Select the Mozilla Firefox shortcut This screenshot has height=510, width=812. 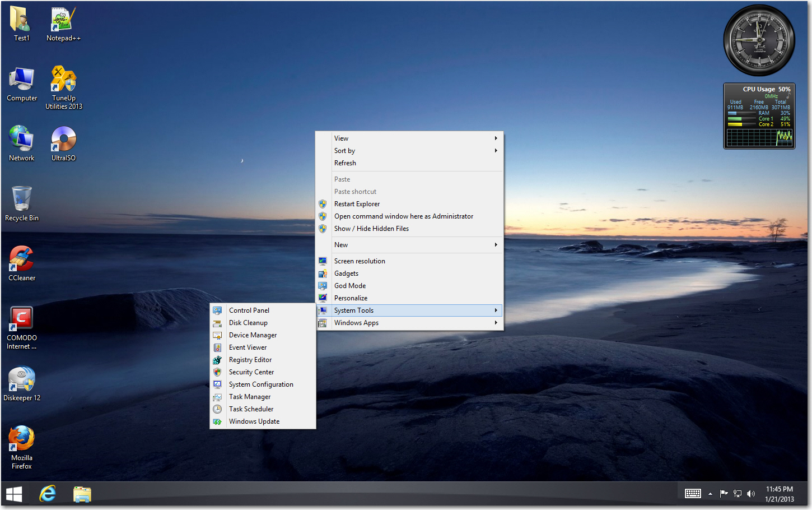(x=22, y=447)
